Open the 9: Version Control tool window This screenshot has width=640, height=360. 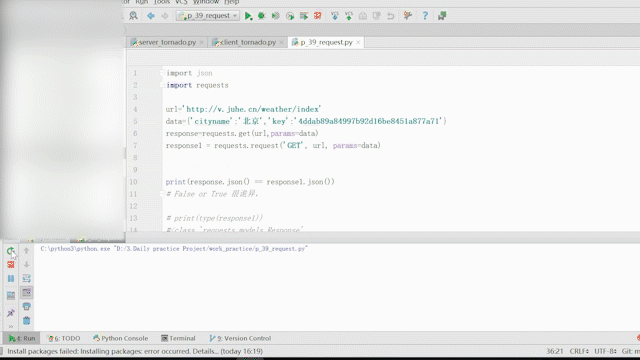pos(240,338)
